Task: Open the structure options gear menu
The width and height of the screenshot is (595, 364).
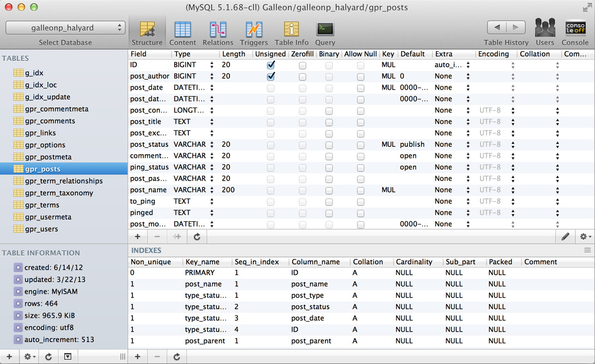Action: coord(585,237)
